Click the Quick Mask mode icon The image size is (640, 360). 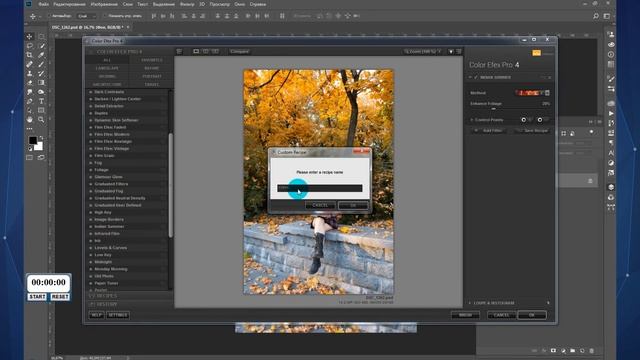[29, 157]
